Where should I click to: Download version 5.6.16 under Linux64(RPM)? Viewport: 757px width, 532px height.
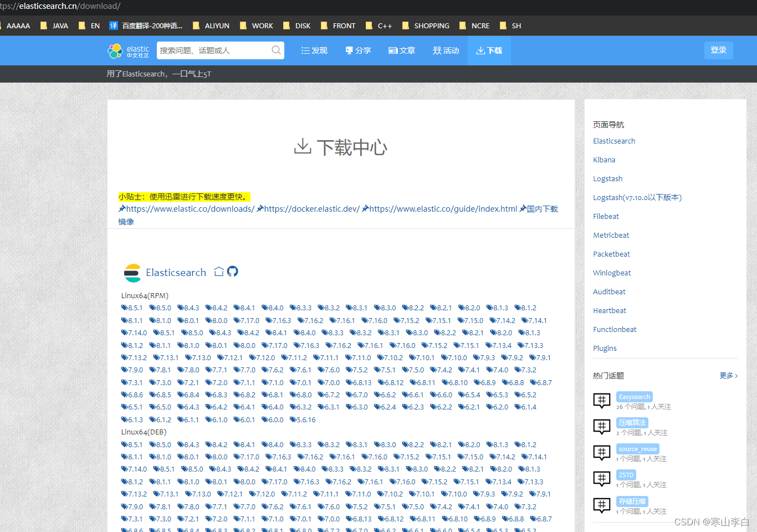click(303, 420)
